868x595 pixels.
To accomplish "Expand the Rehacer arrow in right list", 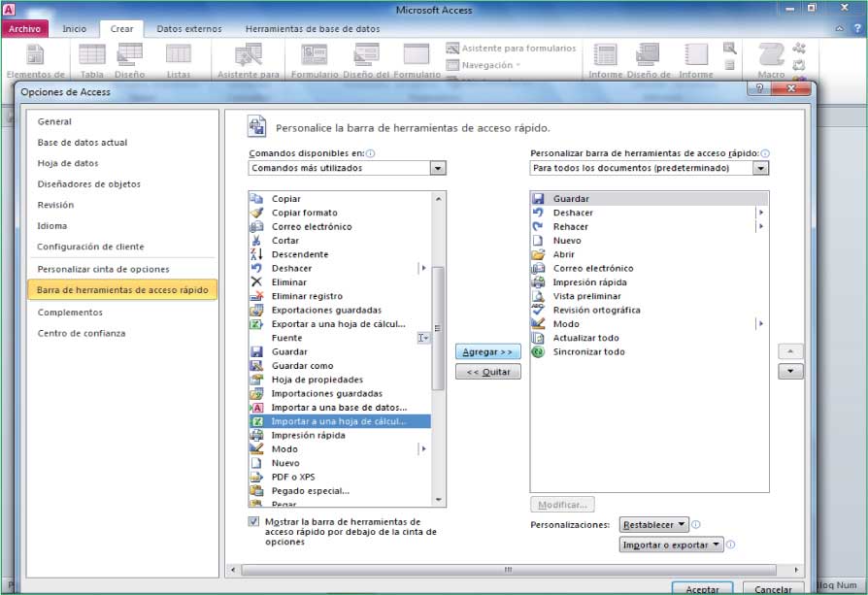I will [x=761, y=226].
